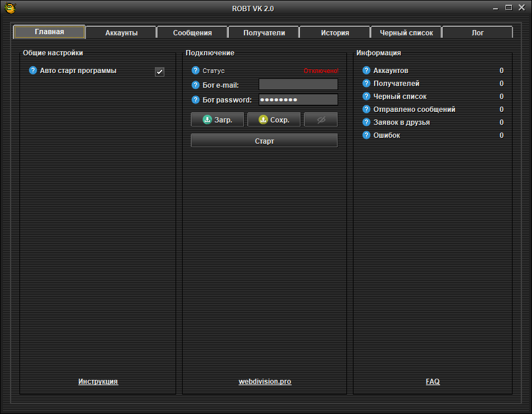Click help icon next to Получателей
532x414 pixels.
(366, 84)
